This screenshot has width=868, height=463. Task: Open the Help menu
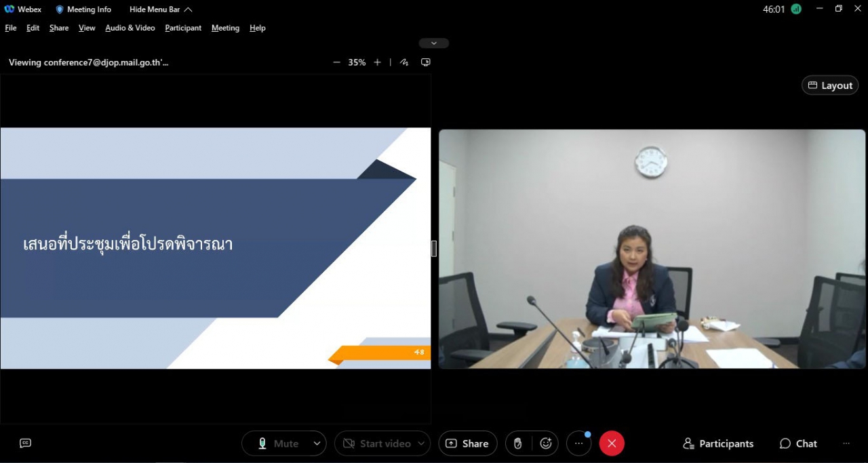[x=258, y=28]
